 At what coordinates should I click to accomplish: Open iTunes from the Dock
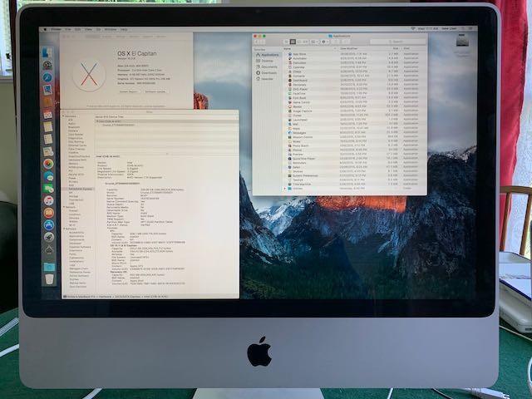tap(48, 200)
